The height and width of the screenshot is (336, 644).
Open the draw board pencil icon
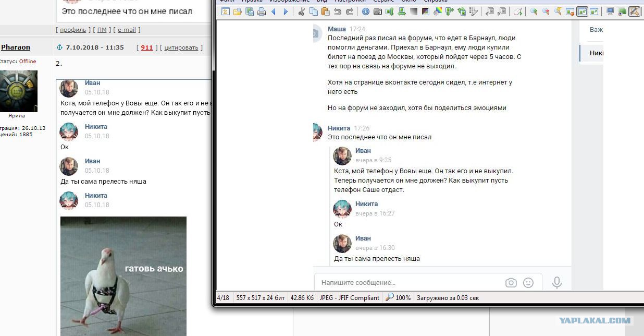tap(473, 11)
